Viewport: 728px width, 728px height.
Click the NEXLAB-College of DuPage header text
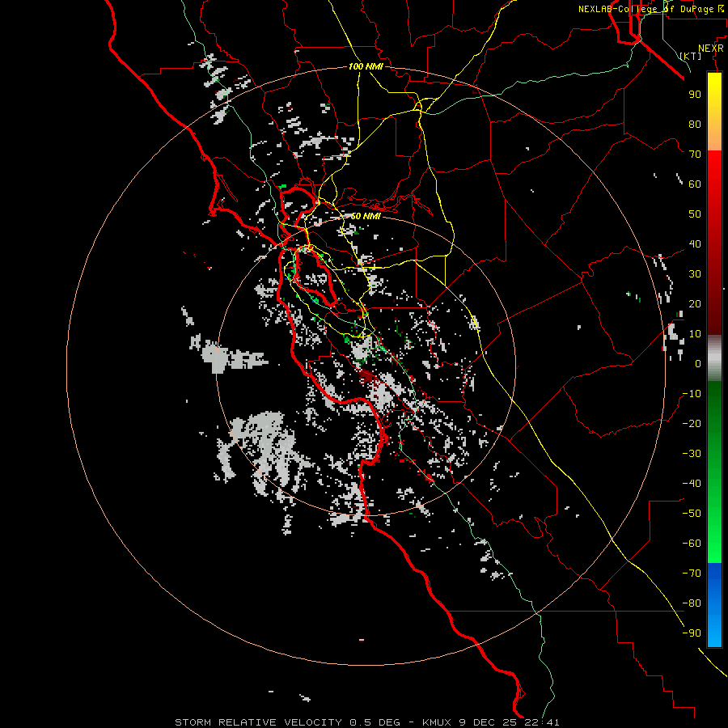650,9
